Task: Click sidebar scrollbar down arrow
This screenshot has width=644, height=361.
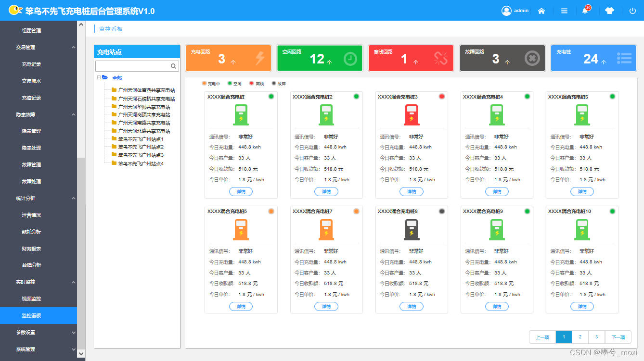Action: [81, 354]
